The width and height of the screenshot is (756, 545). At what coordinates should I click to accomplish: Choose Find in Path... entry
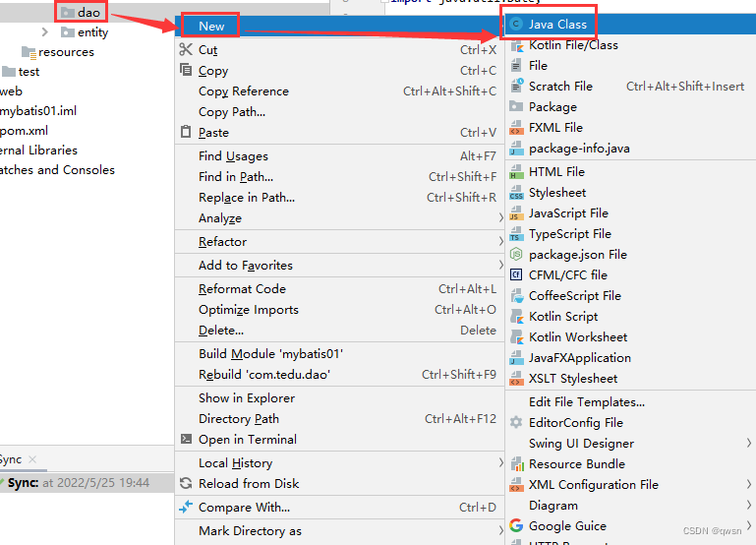(x=340, y=177)
